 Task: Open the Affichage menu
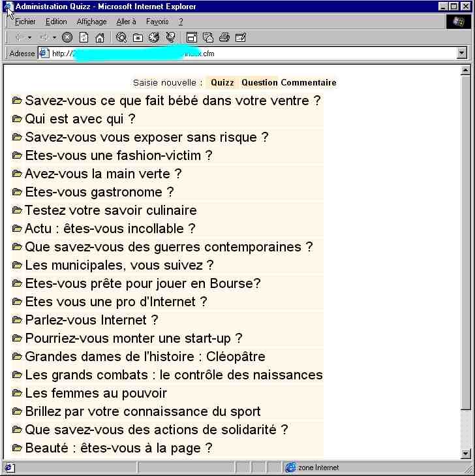click(x=91, y=22)
